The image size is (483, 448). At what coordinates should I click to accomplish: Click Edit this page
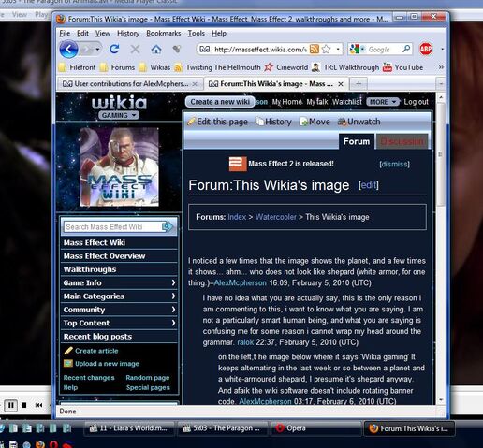[x=218, y=122]
